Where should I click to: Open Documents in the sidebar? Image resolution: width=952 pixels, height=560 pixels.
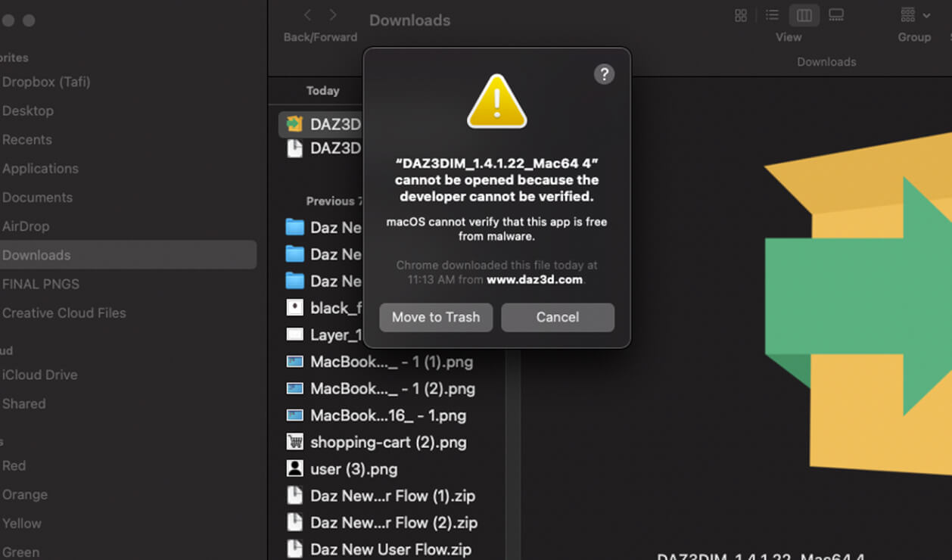click(x=37, y=197)
